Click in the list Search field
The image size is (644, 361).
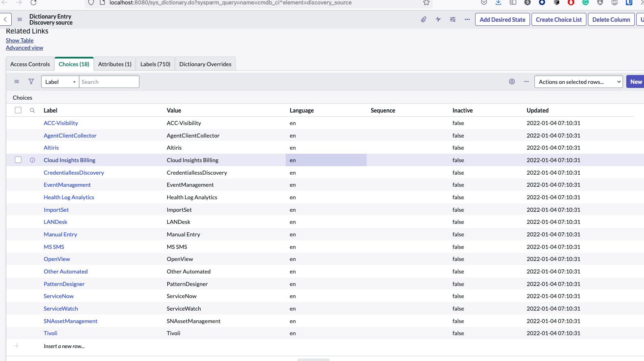(x=109, y=81)
